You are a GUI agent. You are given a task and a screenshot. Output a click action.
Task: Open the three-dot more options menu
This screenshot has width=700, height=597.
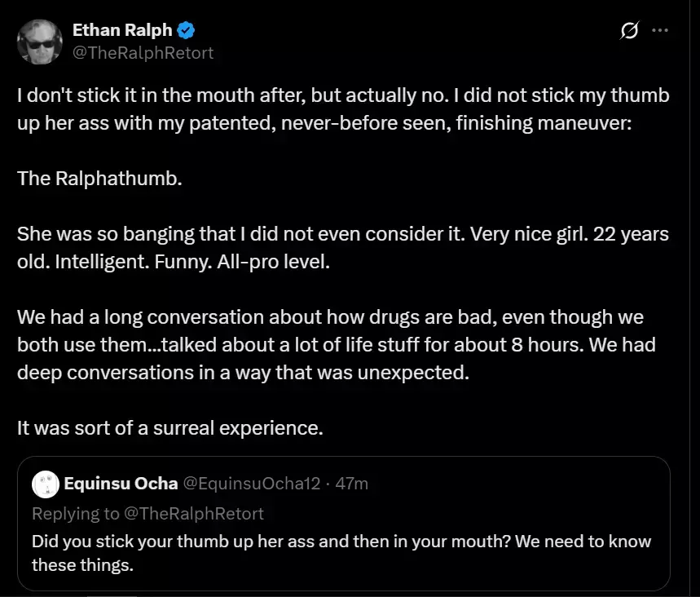(660, 30)
